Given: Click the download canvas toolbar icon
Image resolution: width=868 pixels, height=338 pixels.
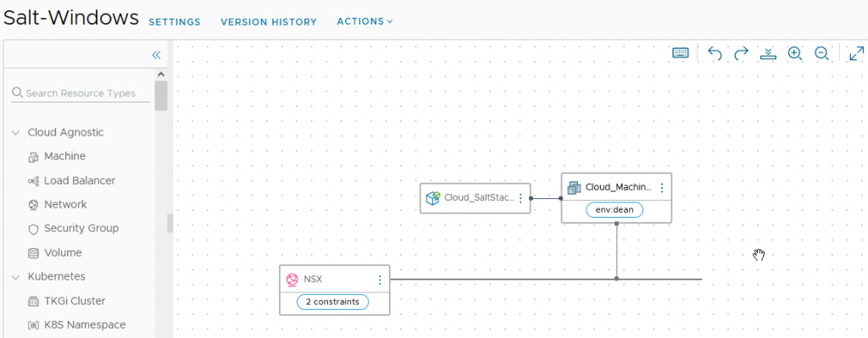Looking at the screenshot, I should click(x=768, y=53).
